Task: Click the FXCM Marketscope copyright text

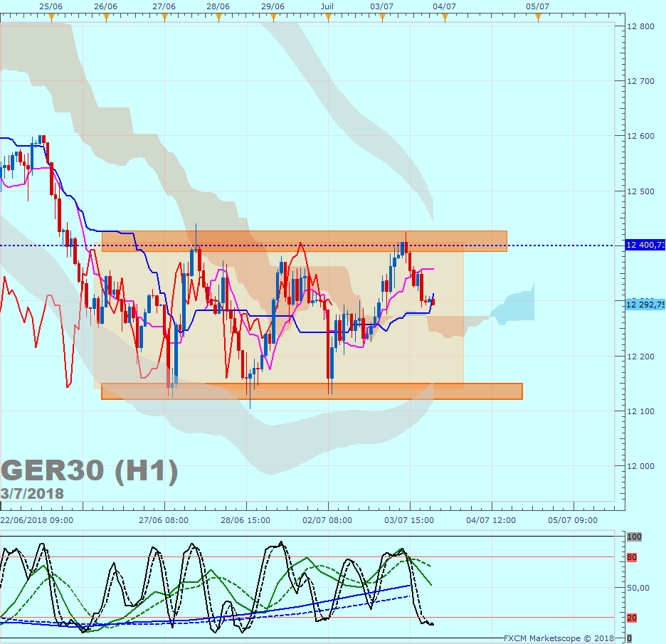Action: 559,638
